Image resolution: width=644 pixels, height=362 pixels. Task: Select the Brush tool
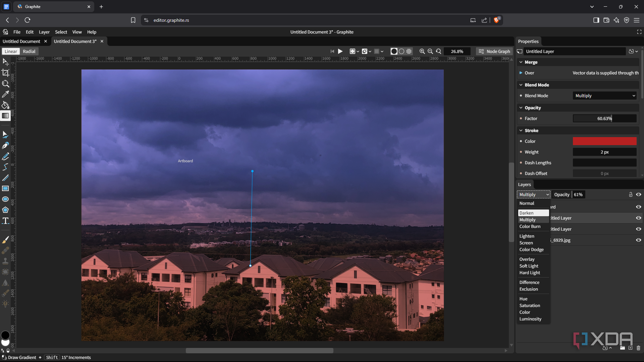click(x=5, y=240)
